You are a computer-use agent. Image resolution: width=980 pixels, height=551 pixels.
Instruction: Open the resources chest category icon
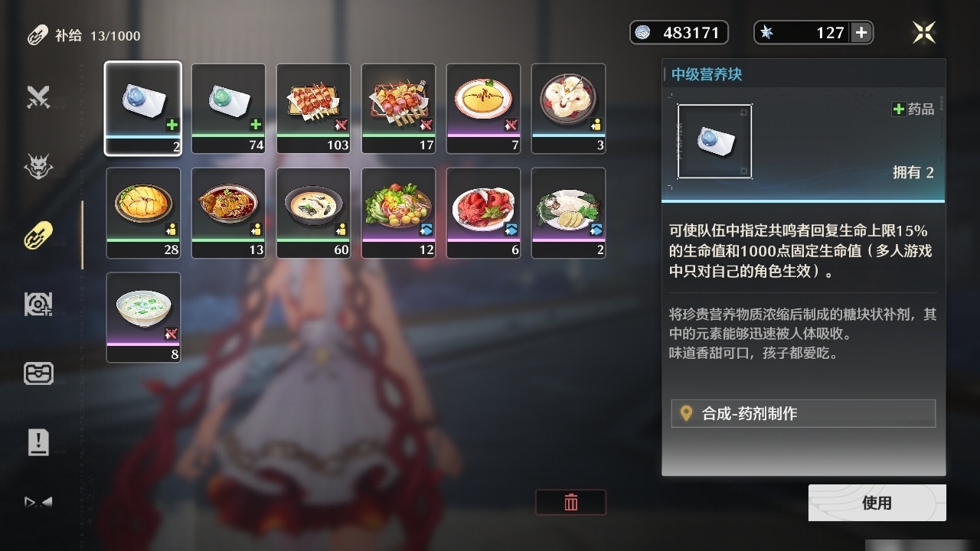coord(38,373)
